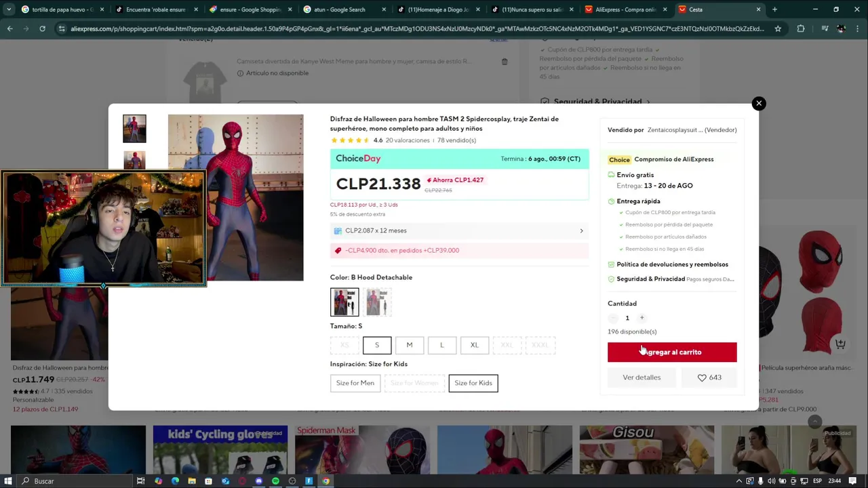Click the shield icon beside Seguridad & Privacidad
This screenshot has width=868, height=488.
611,279
